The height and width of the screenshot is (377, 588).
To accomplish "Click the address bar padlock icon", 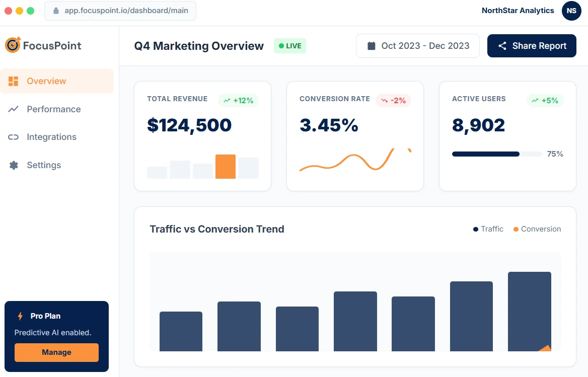I will tap(56, 11).
